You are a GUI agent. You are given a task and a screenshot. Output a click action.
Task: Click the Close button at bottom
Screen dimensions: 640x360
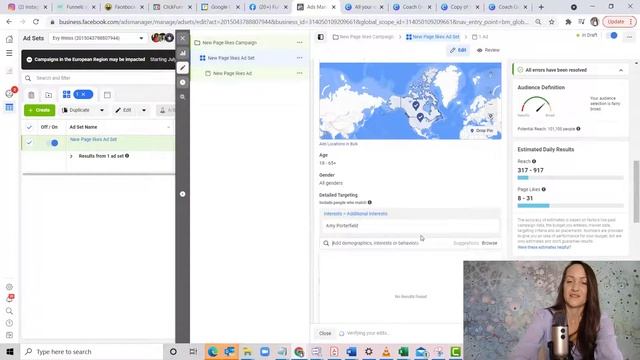click(325, 333)
